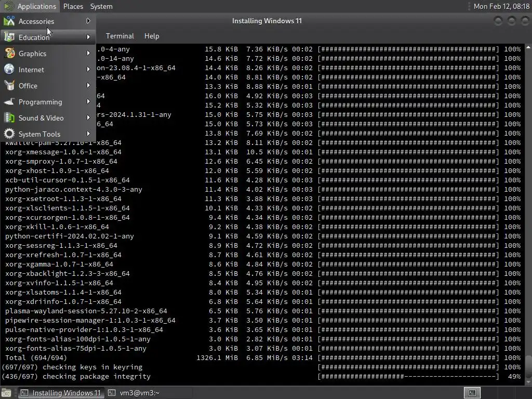This screenshot has height=399, width=532.
Task: Click the text xorg-fonts-alias-100dpi-1.0.5-1-any
Action: click(78, 339)
